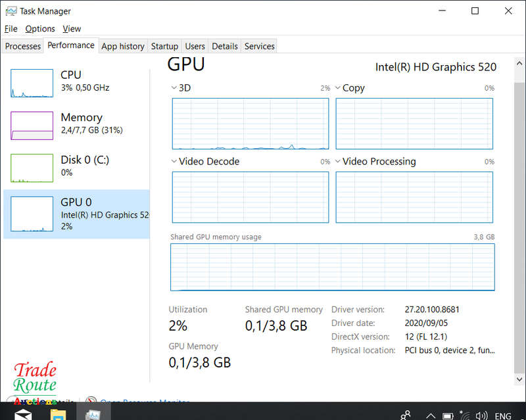
Task: Click the Shared GPU memory 0,1/3,8 GB value
Action: pos(276,326)
